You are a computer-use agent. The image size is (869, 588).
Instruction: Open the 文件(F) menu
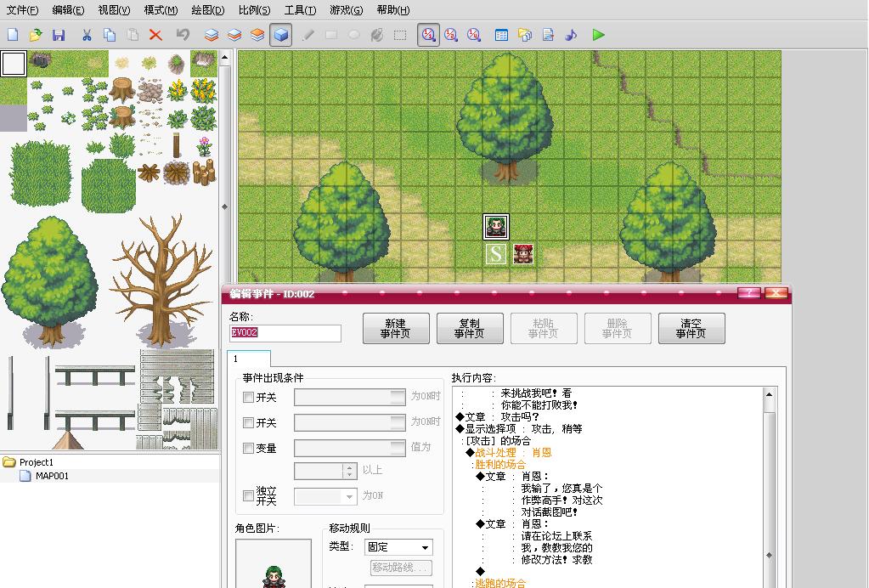[22, 10]
